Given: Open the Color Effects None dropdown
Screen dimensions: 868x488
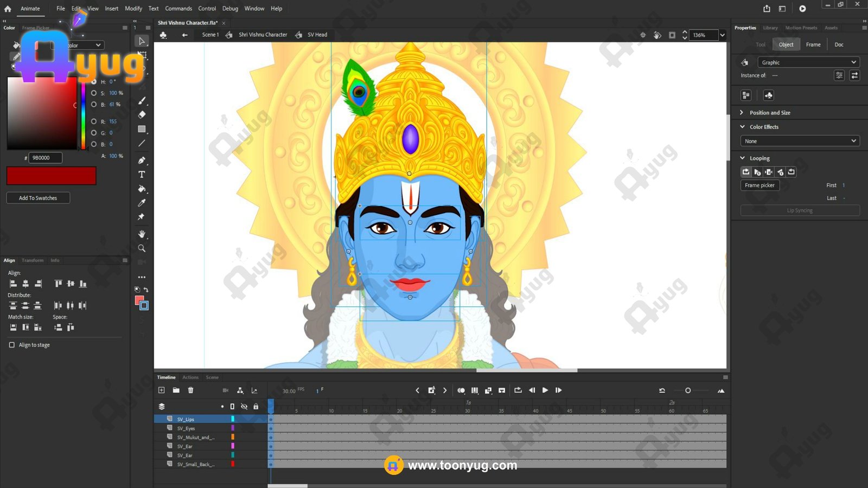Looking at the screenshot, I should point(800,141).
